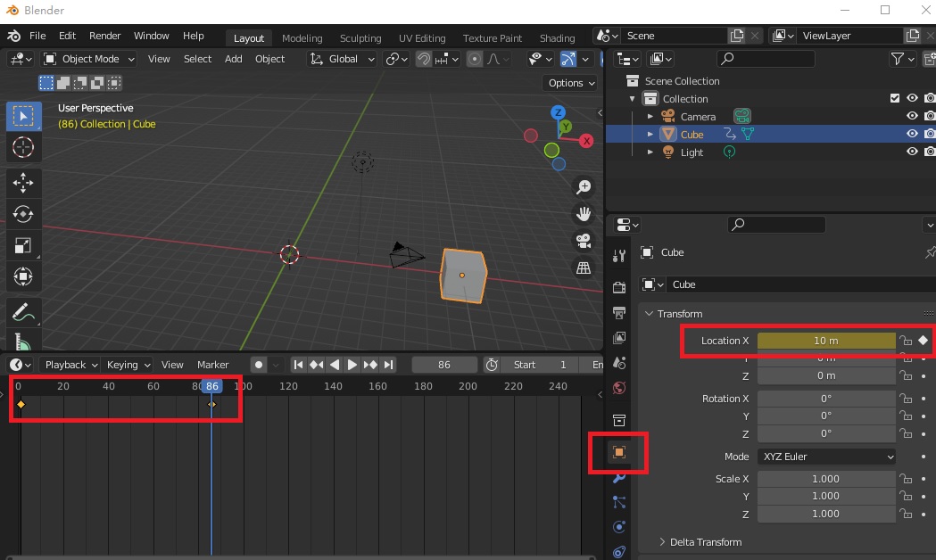Screen dimensions: 936x560
Task: Open the viewport Add menu
Action: click(x=234, y=59)
